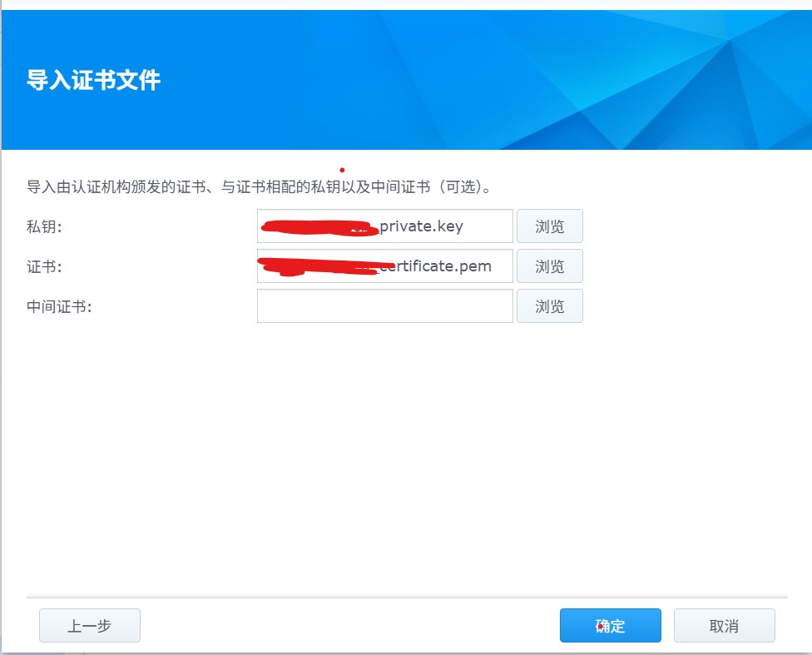Click the 'private.key' filename text
Screen dimensions: 812x655
(421, 226)
